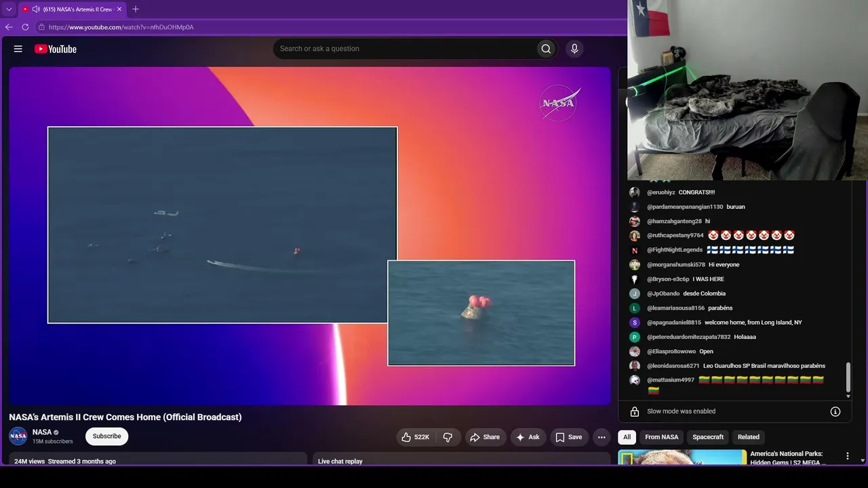
Task: Click chat user @Eliaspro8owowo
Action: tap(671, 352)
